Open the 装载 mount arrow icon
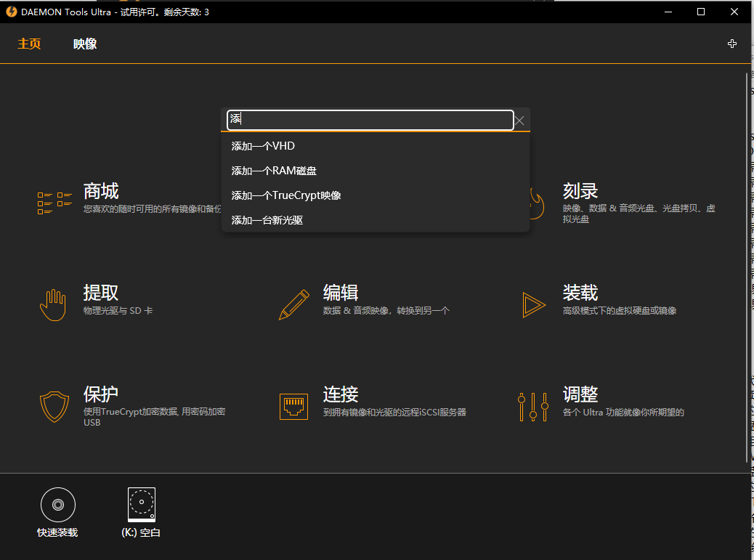754x560 pixels. [x=534, y=306]
